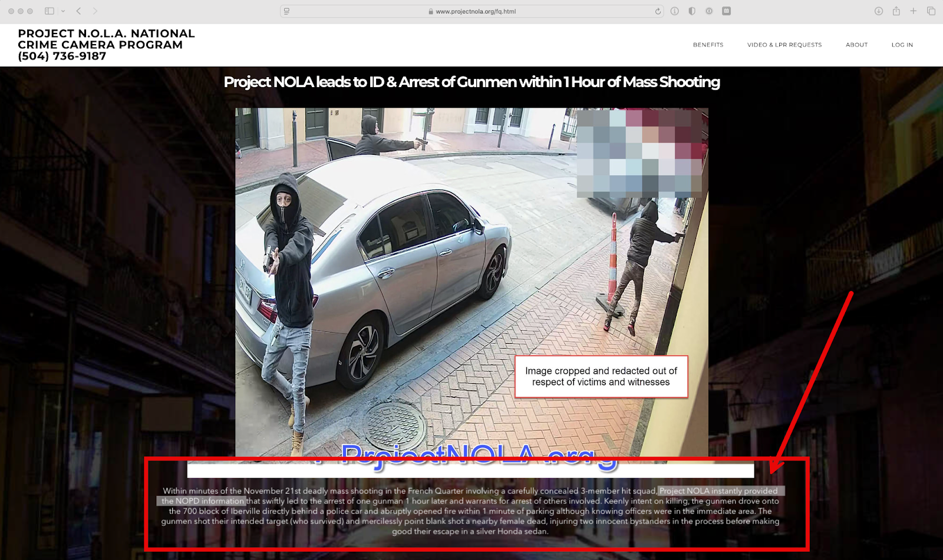
Task: Open a new tab with plus icon
Action: click(914, 11)
